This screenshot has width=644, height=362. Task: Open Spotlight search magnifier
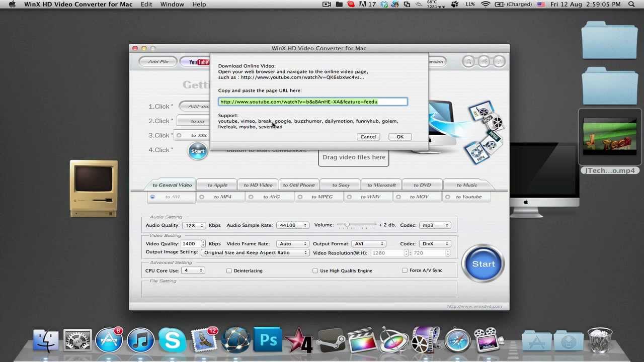(632, 4)
